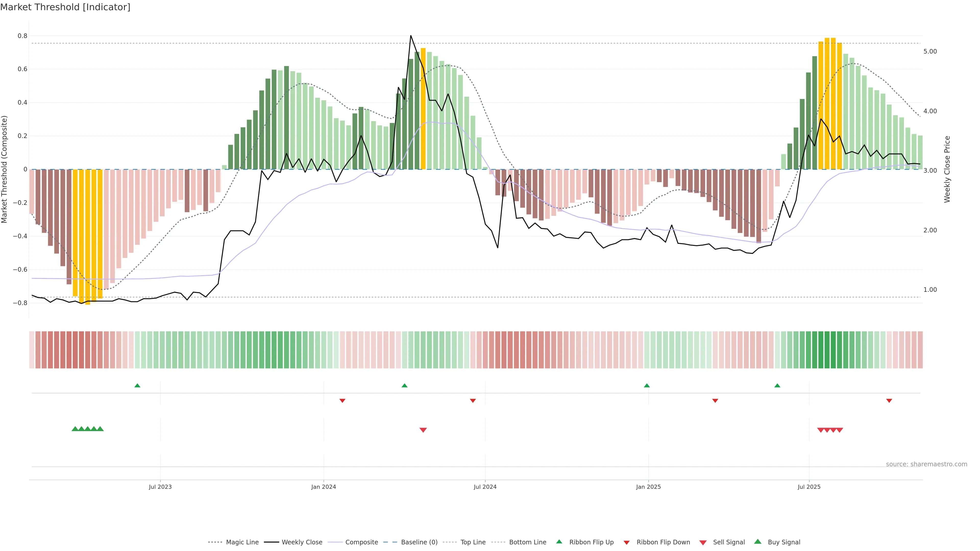Image resolution: width=980 pixels, height=551 pixels.
Task: Click the green Buy Signal legend triangle
Action: click(758, 542)
